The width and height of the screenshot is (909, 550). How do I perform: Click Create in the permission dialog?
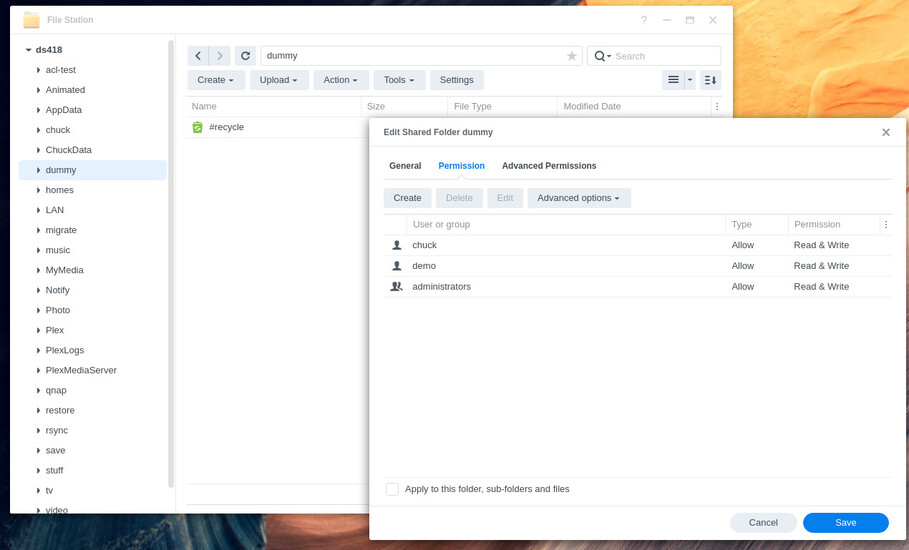pyautogui.click(x=408, y=198)
